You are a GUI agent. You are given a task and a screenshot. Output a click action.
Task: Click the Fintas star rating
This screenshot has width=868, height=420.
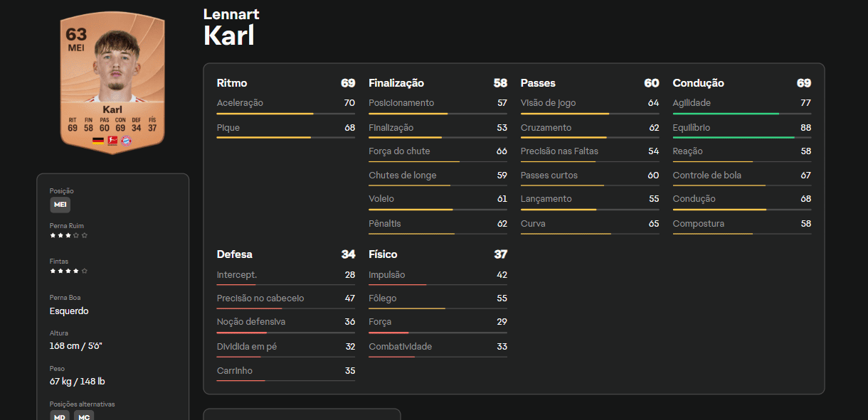68,271
